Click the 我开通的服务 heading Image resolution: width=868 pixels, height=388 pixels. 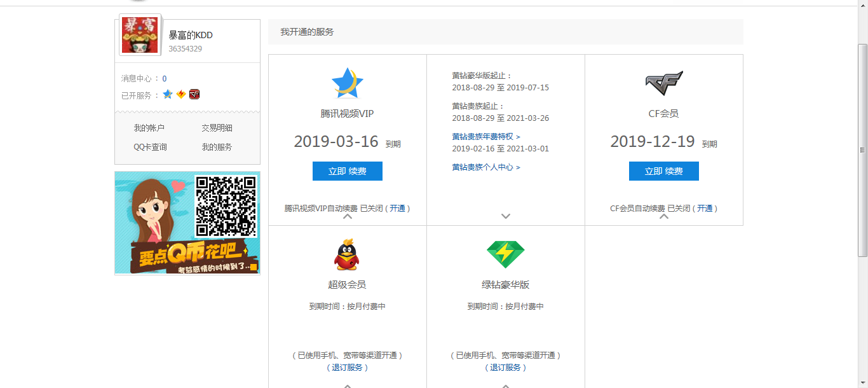[x=307, y=32]
